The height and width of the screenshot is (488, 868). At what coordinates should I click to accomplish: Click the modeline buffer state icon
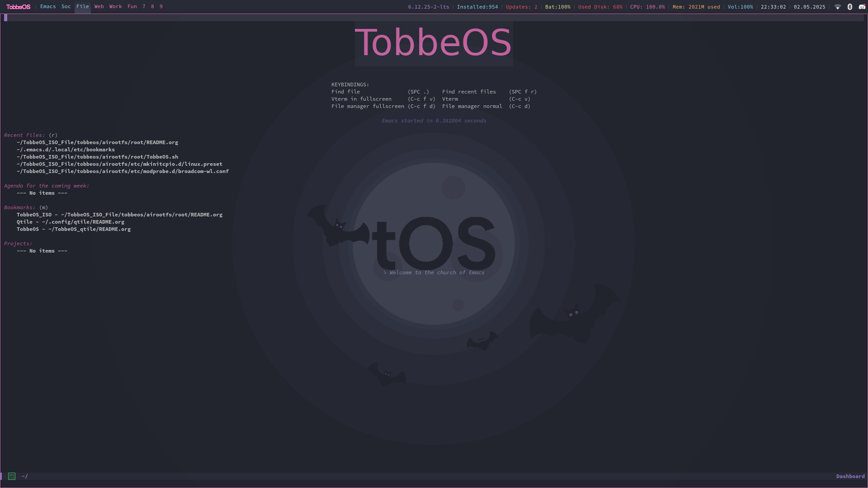coord(12,476)
